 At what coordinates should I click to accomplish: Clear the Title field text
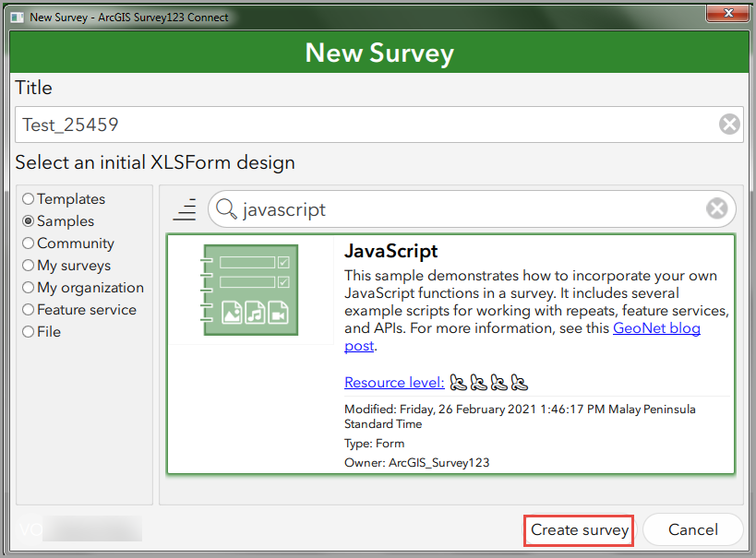(729, 125)
